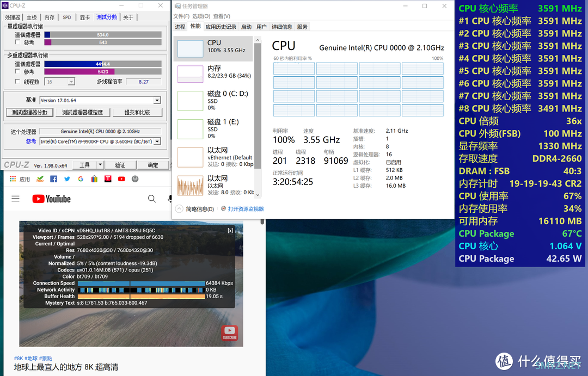The image size is (588, 376).
Task: Open the Google bookmark
Action: coord(81,179)
